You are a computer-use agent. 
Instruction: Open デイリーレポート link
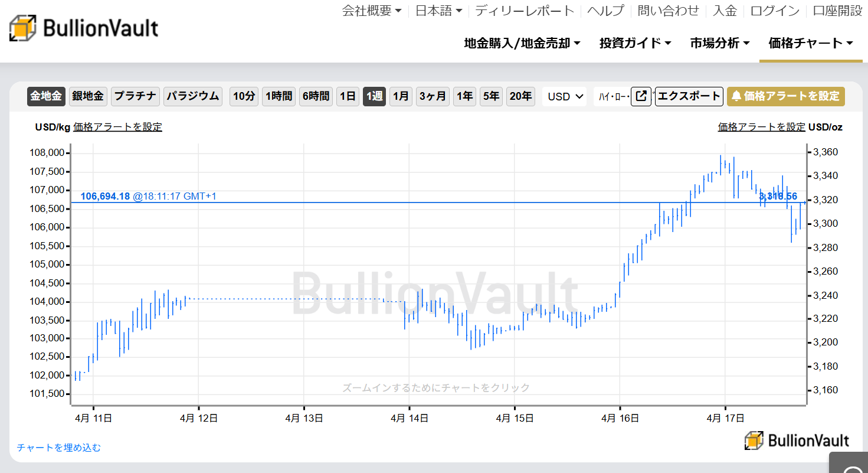[x=525, y=11]
